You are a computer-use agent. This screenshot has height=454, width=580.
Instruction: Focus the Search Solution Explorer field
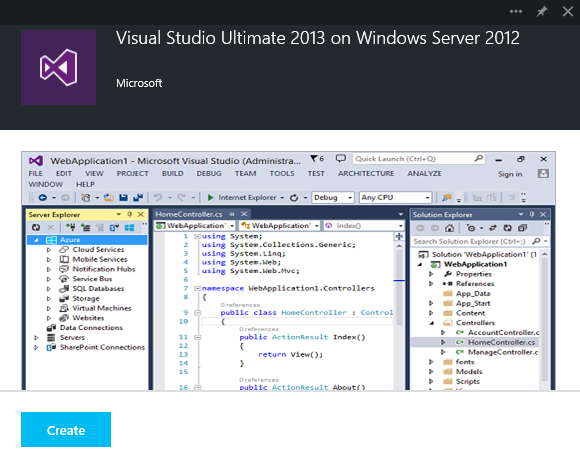480,241
